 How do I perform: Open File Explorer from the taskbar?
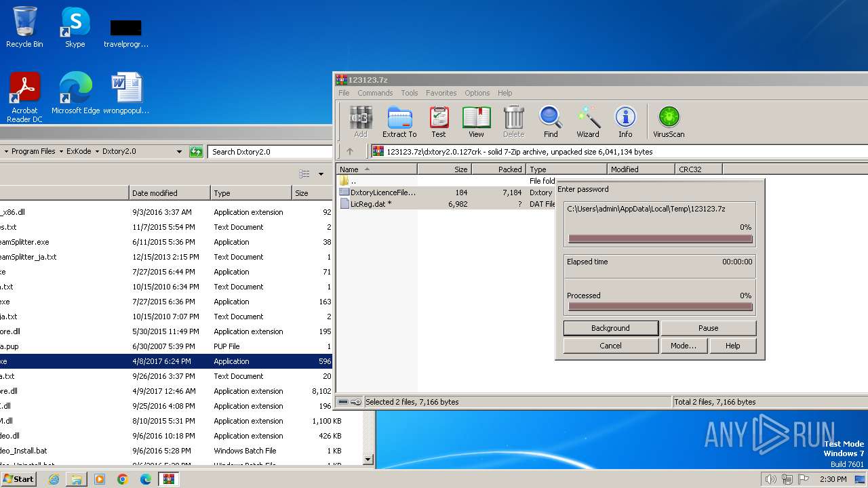77,479
